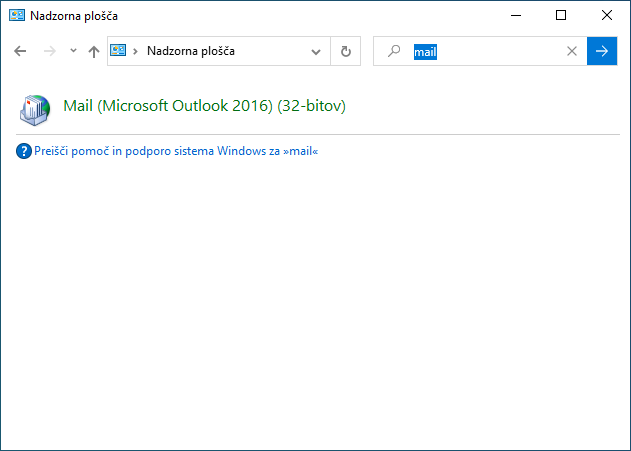631x451 pixels.
Task: Go back with the left arrow button
Action: coord(20,51)
